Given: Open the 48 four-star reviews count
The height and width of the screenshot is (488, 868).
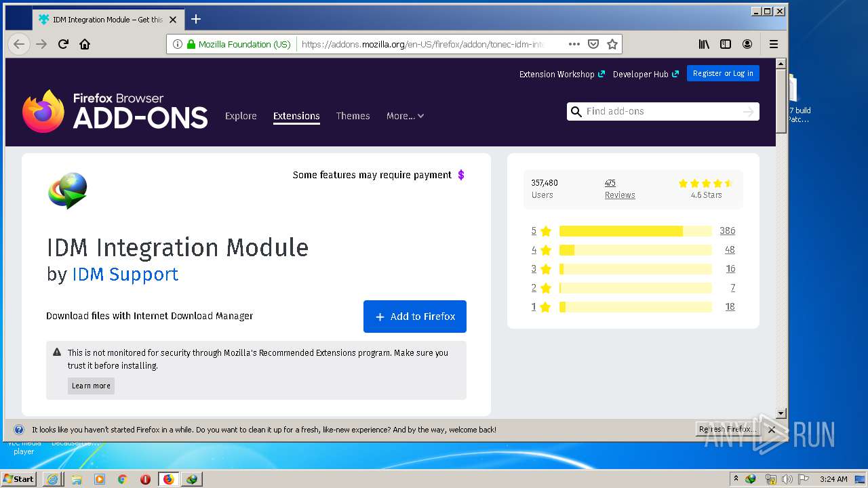Looking at the screenshot, I should 730,250.
